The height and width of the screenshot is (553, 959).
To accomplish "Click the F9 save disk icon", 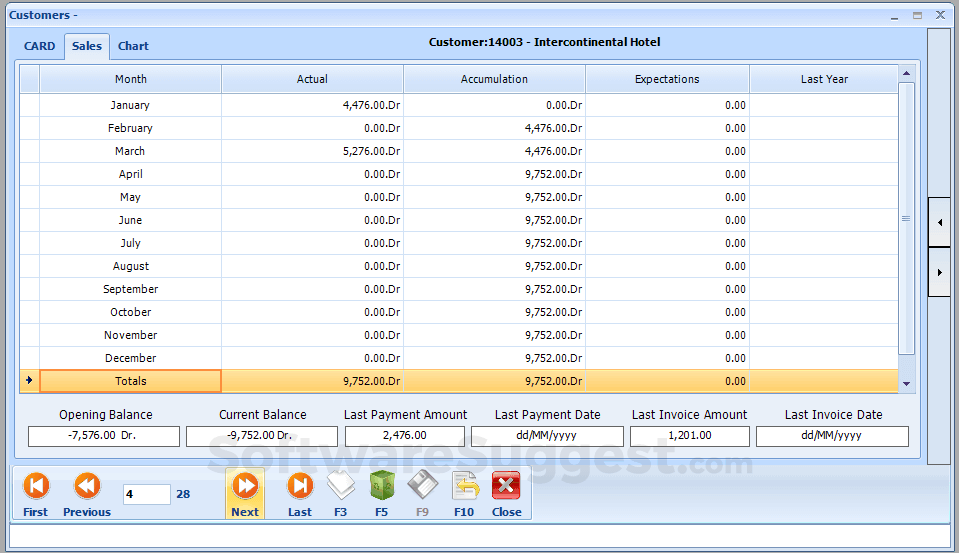I will (x=422, y=494).
